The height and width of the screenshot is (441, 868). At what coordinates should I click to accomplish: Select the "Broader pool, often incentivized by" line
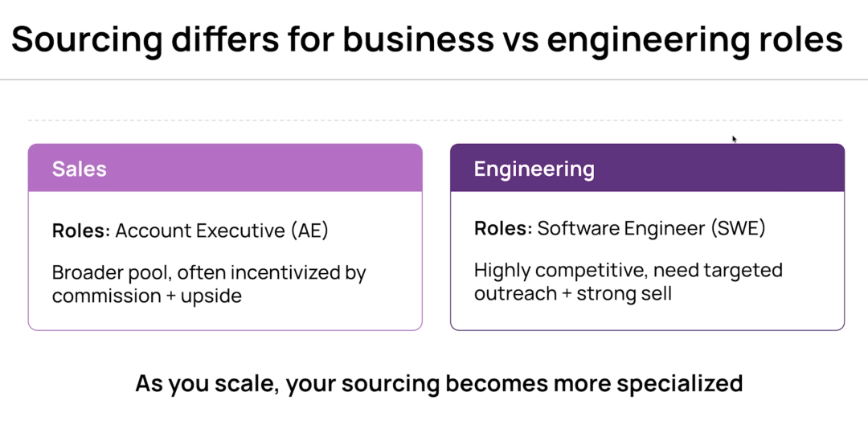(x=209, y=272)
